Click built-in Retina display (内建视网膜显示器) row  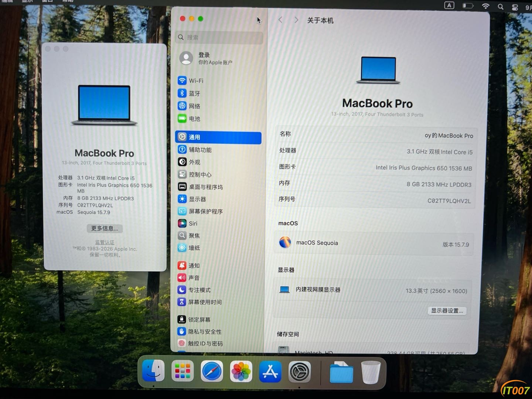[373, 290]
